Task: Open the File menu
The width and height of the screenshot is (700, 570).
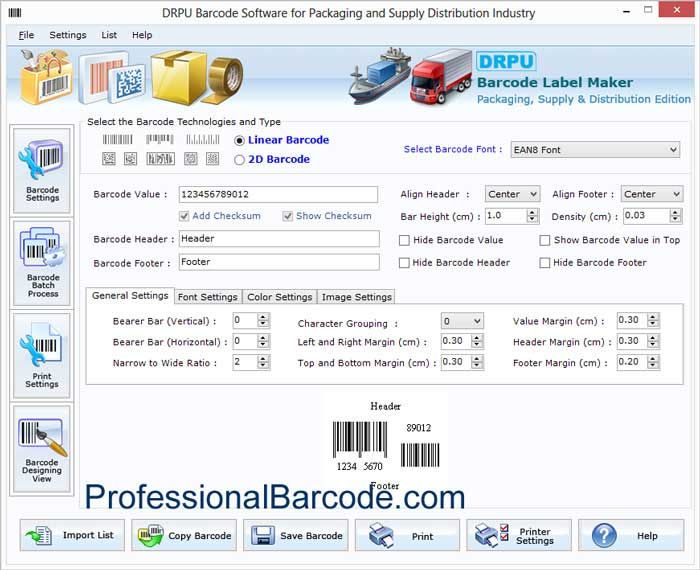Action: [26, 35]
